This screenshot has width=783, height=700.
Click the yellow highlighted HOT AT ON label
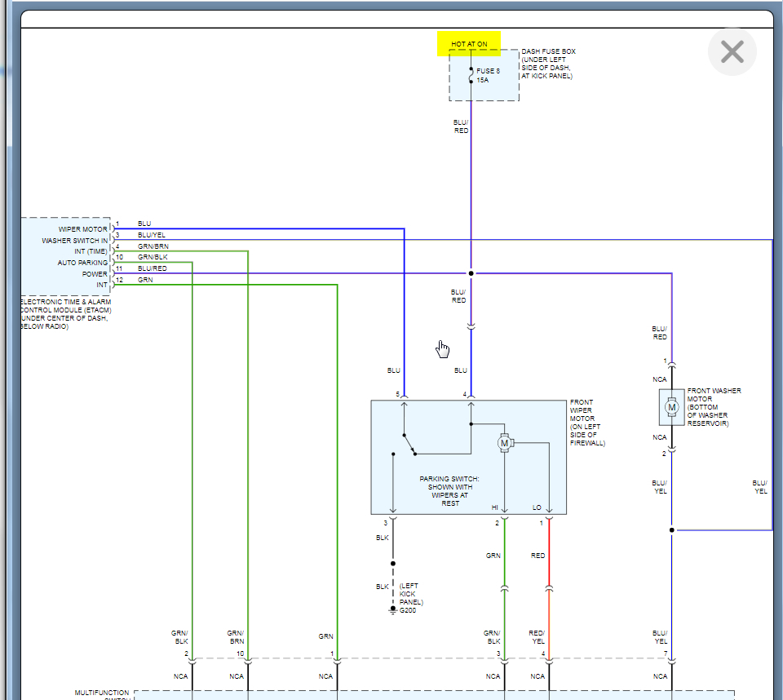(x=468, y=44)
